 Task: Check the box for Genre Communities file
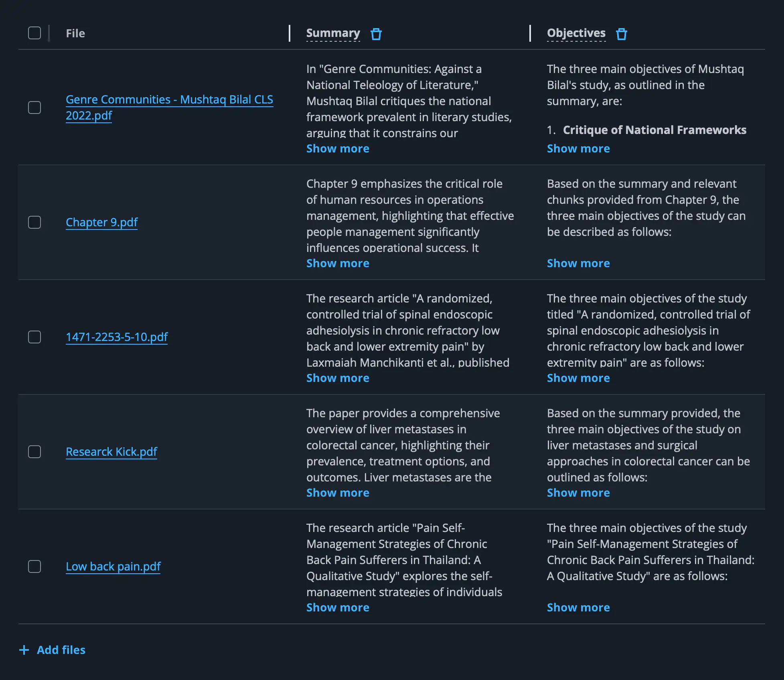click(34, 108)
